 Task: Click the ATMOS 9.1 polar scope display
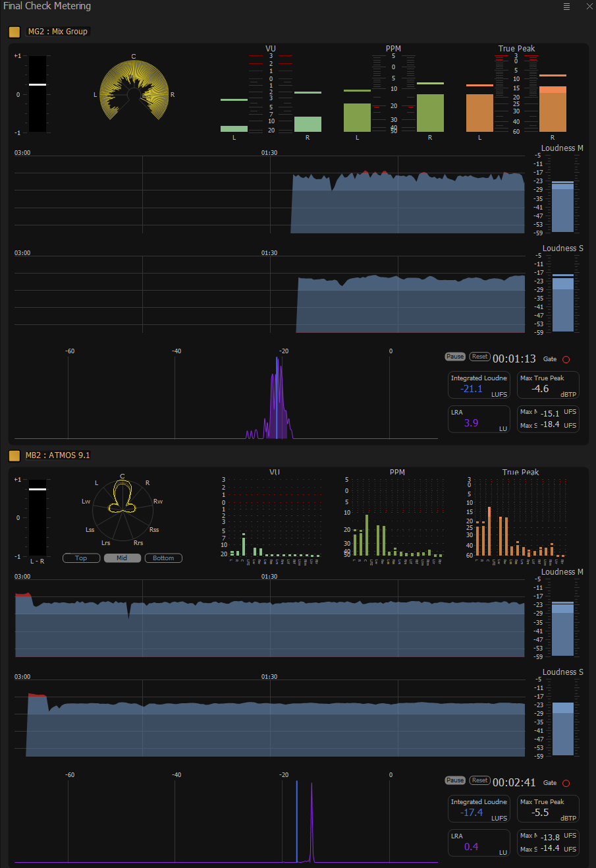pos(121,509)
